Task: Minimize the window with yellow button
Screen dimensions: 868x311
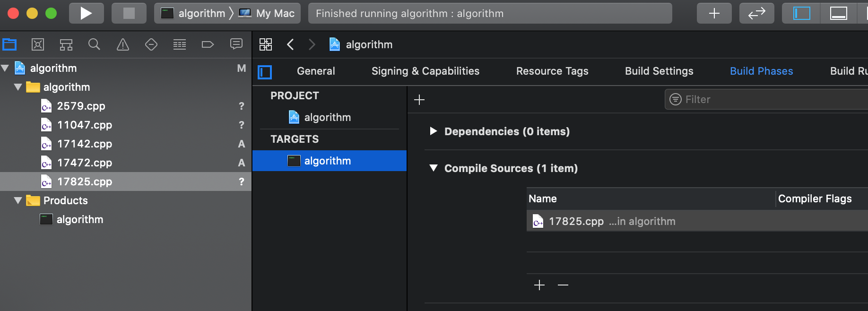Action: [x=32, y=13]
